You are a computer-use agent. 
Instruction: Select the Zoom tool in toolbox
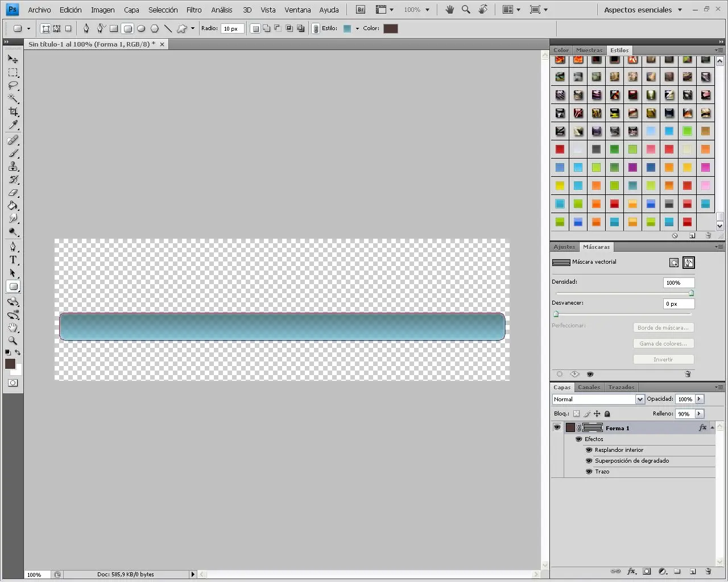coord(13,341)
